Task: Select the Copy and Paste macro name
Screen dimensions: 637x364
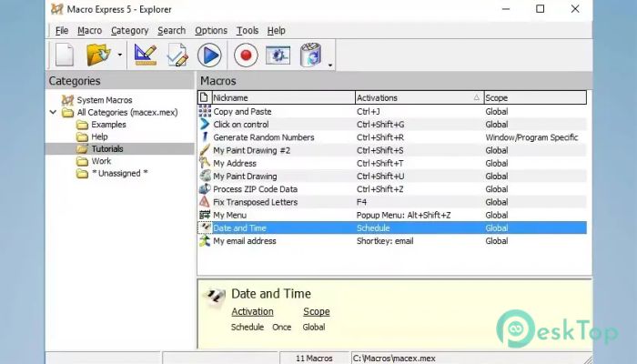Action: point(242,111)
